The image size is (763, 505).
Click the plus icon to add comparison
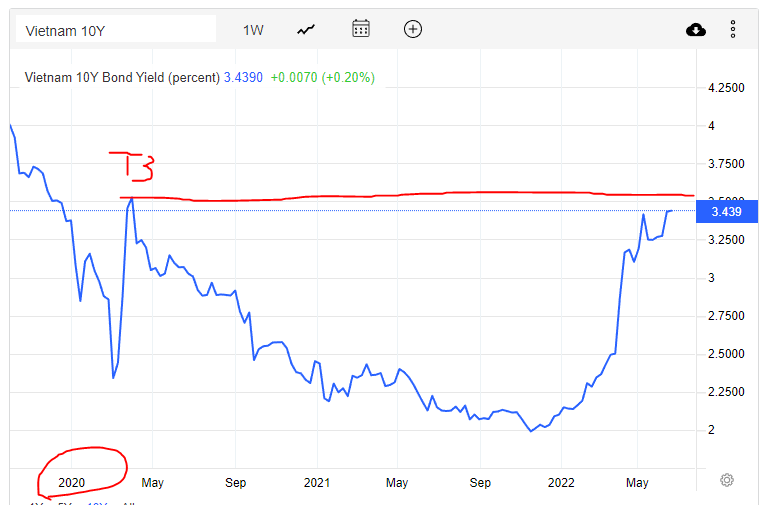[x=413, y=29]
